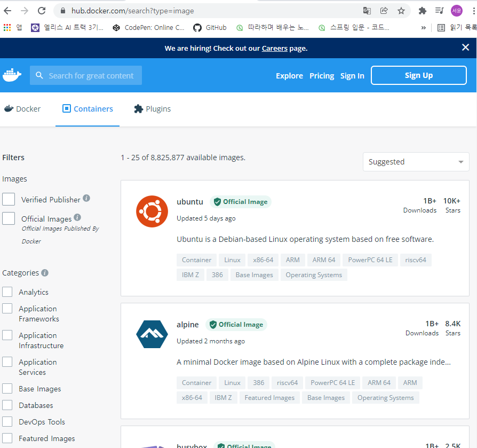Image resolution: width=477 pixels, height=448 pixels.
Task: Bookmark this page with the star icon
Action: tap(401, 11)
